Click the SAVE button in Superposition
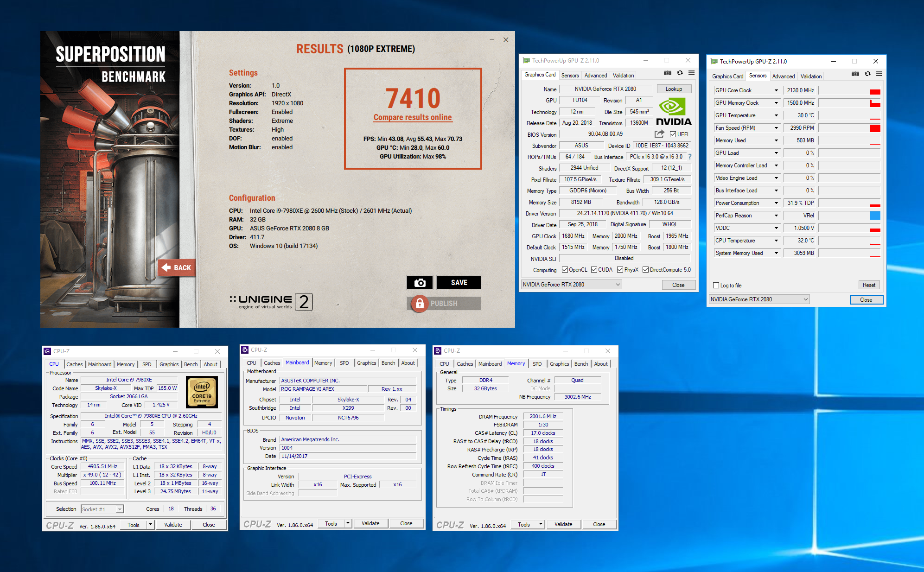 [x=459, y=283]
